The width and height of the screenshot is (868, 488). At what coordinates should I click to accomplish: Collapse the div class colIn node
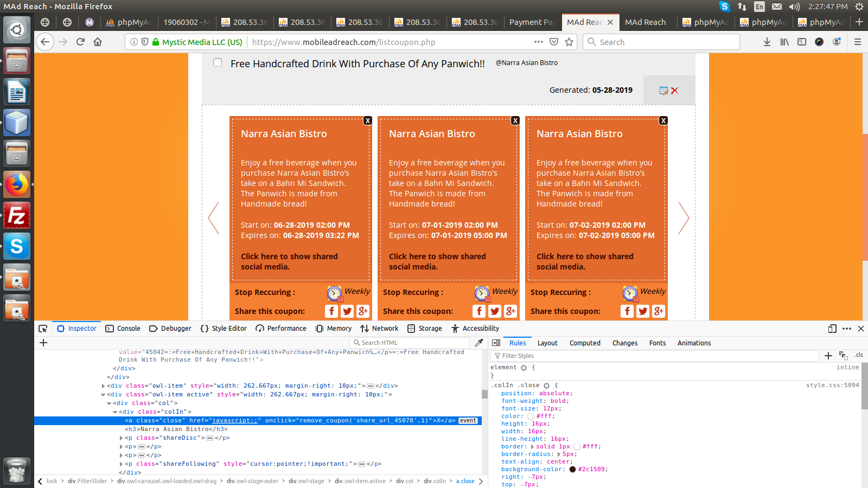coord(115,412)
